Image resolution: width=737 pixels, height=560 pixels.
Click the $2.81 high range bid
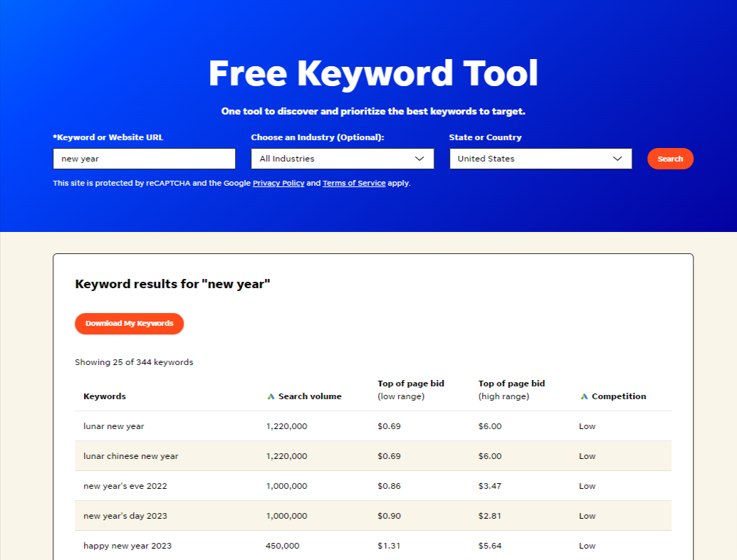click(x=490, y=516)
